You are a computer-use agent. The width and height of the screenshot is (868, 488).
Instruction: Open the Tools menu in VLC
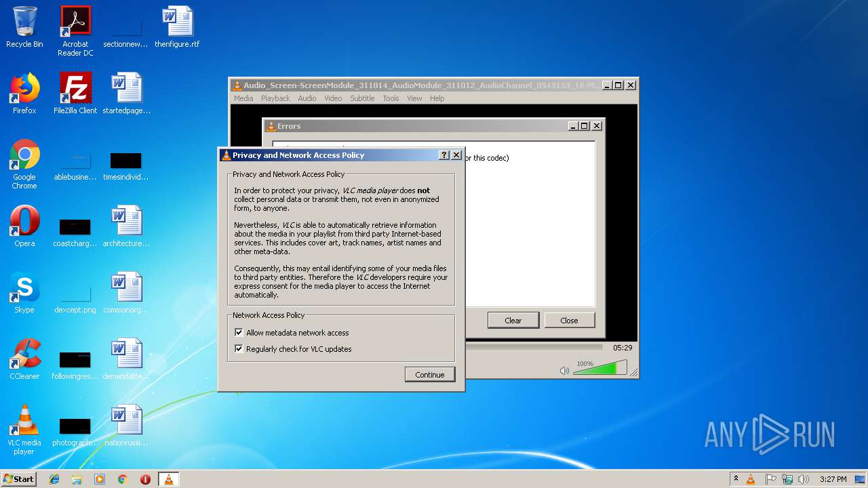tap(391, 98)
